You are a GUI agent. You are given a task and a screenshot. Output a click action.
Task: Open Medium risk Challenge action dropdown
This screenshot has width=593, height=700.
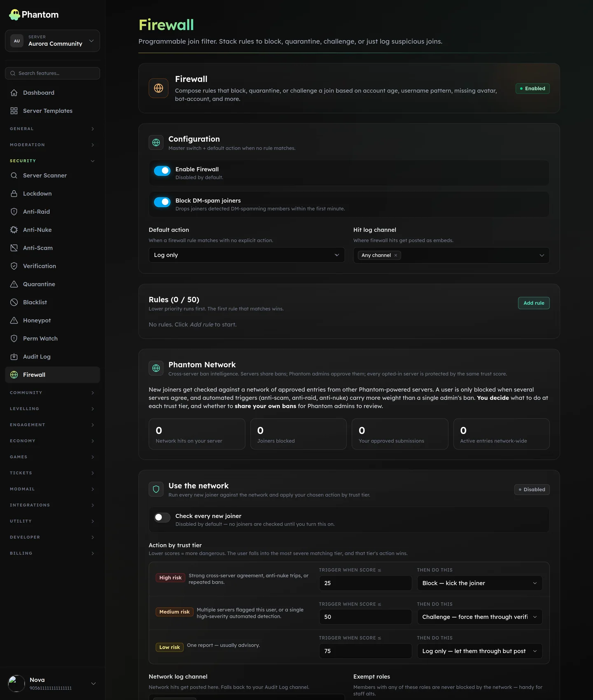coord(480,617)
